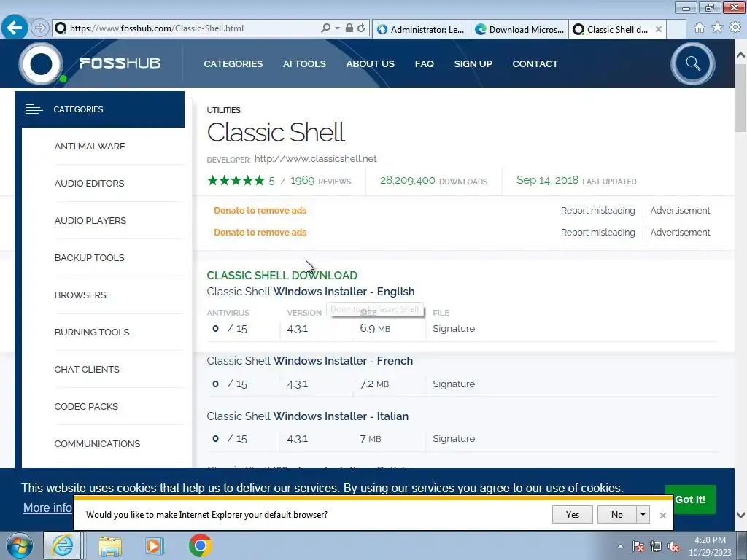Close the Classic Shell tab

tap(659, 29)
